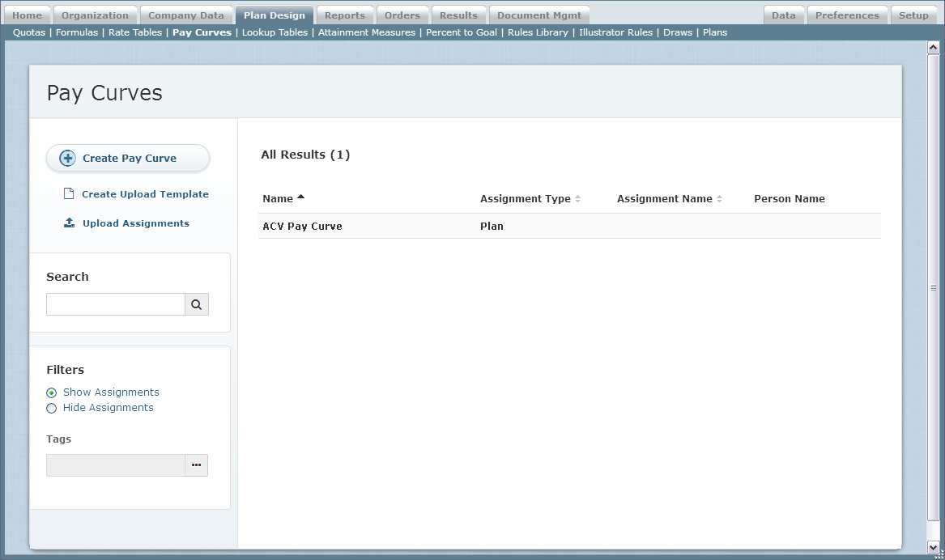Select the Hide Assignments radio button
This screenshot has width=945, height=560.
[x=52, y=409]
